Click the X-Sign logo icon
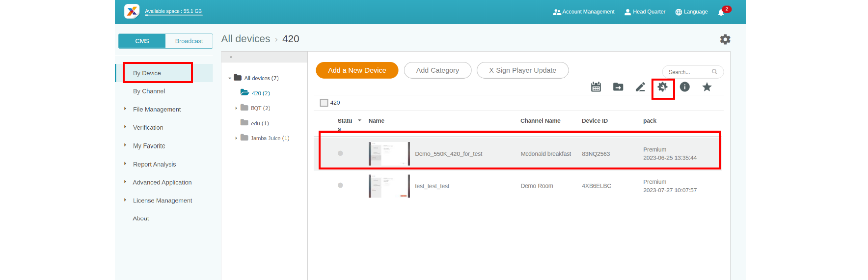The width and height of the screenshot is (868, 280). point(132,11)
